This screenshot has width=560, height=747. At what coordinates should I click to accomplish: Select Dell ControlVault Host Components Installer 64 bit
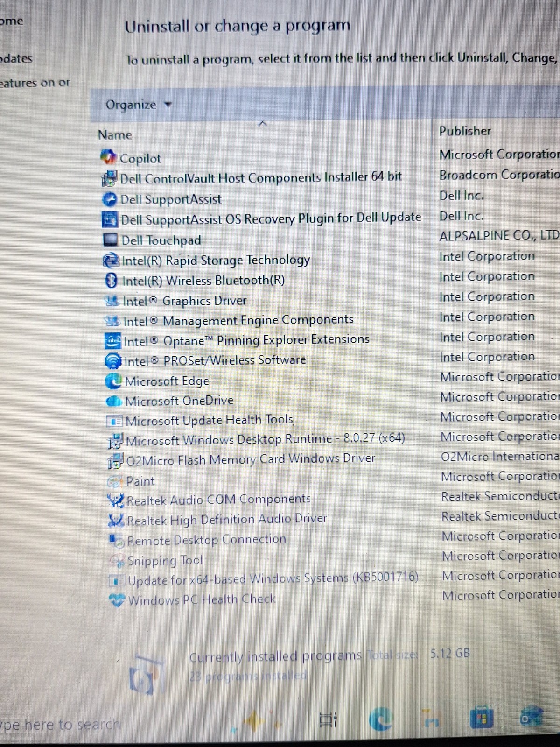tap(261, 178)
